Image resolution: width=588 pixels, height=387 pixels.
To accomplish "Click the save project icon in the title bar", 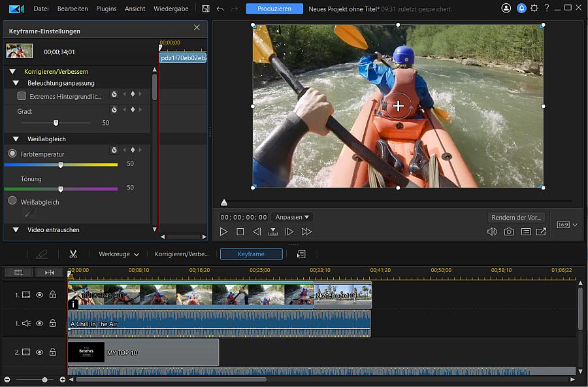I will click(205, 8).
